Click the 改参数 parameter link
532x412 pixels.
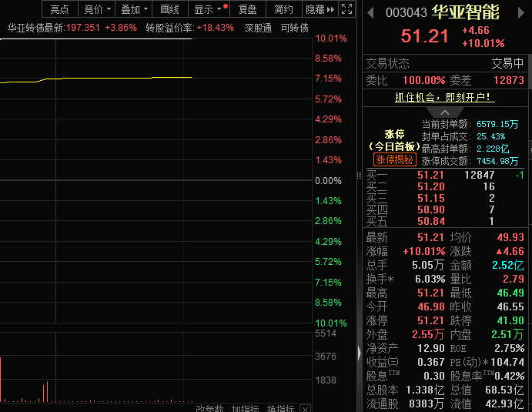coord(209,408)
